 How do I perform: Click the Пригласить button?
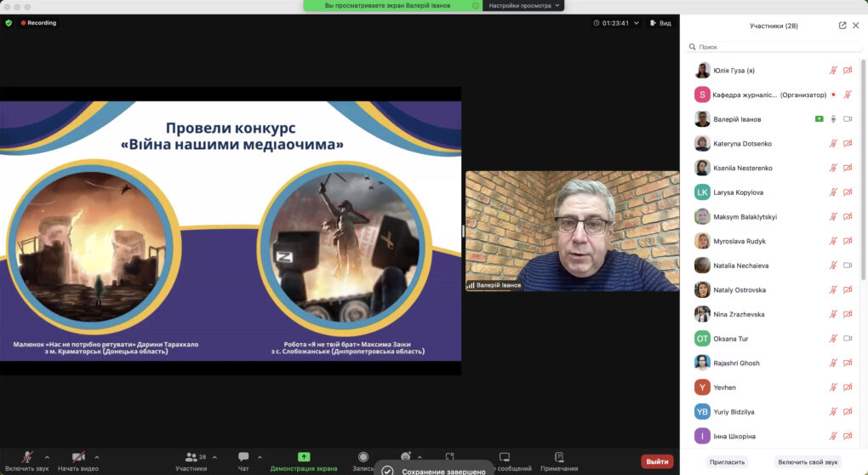pyautogui.click(x=728, y=461)
